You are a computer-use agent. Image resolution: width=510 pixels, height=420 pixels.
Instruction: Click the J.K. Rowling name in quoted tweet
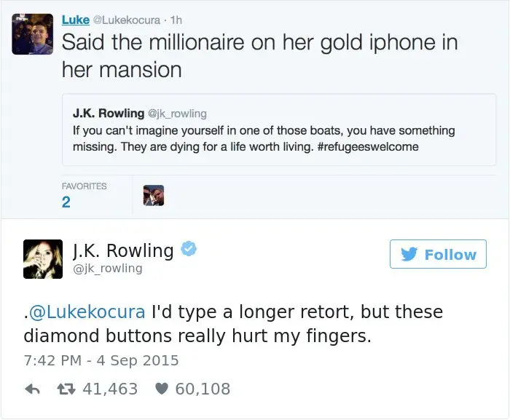(x=108, y=113)
